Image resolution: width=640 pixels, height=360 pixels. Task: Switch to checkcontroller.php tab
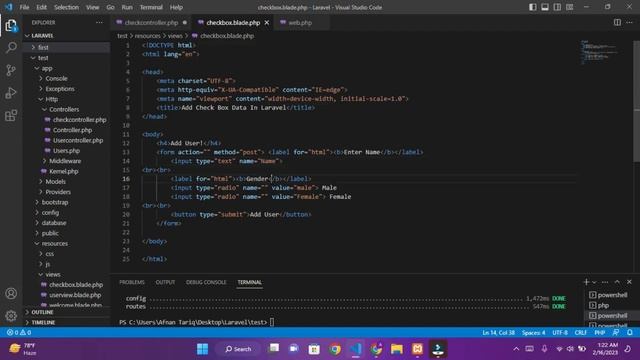(x=151, y=22)
